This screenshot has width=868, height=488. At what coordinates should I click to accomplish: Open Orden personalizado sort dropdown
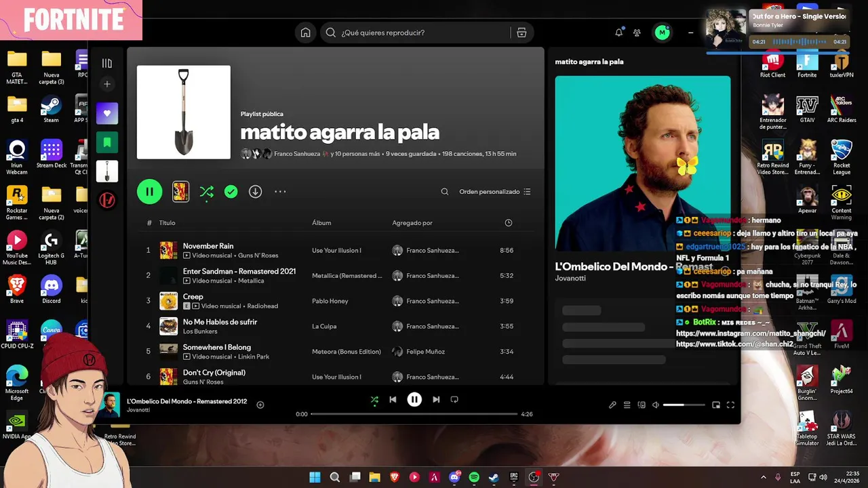495,192
